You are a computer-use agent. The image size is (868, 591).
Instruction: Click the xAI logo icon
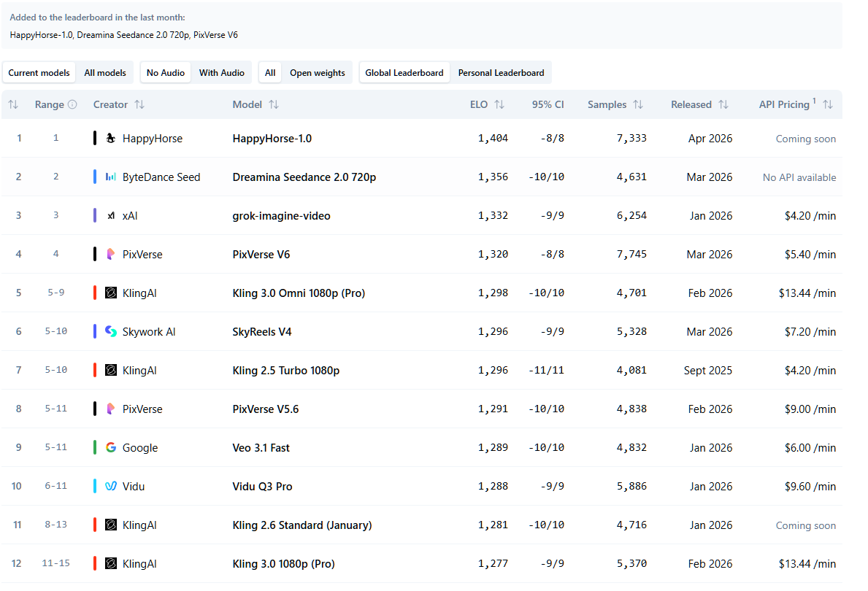(111, 216)
